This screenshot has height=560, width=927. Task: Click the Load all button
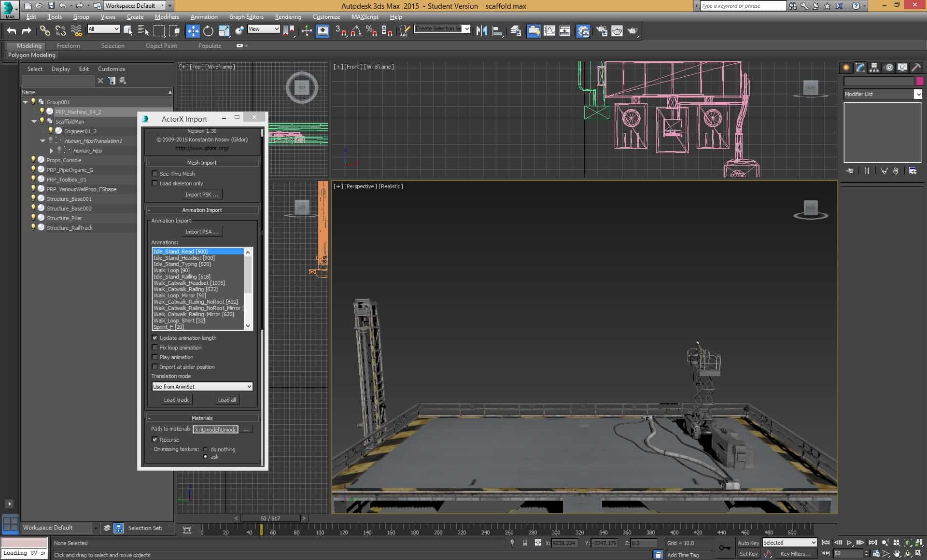227,400
